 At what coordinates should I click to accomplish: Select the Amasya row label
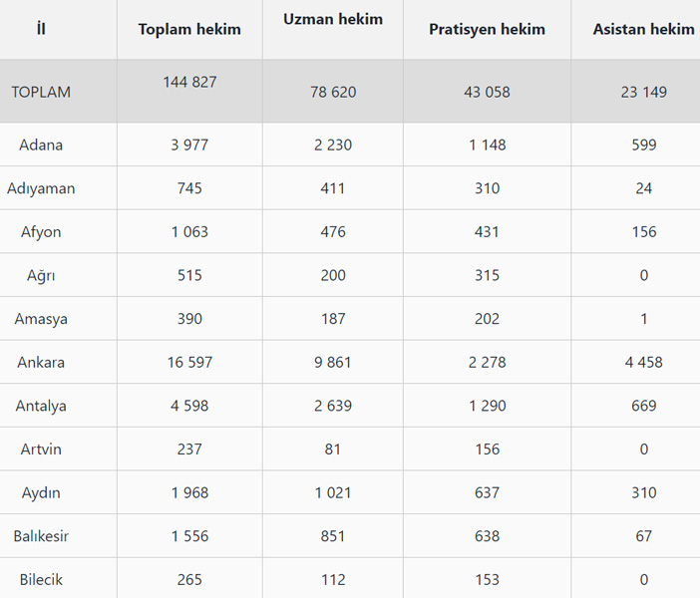click(41, 319)
